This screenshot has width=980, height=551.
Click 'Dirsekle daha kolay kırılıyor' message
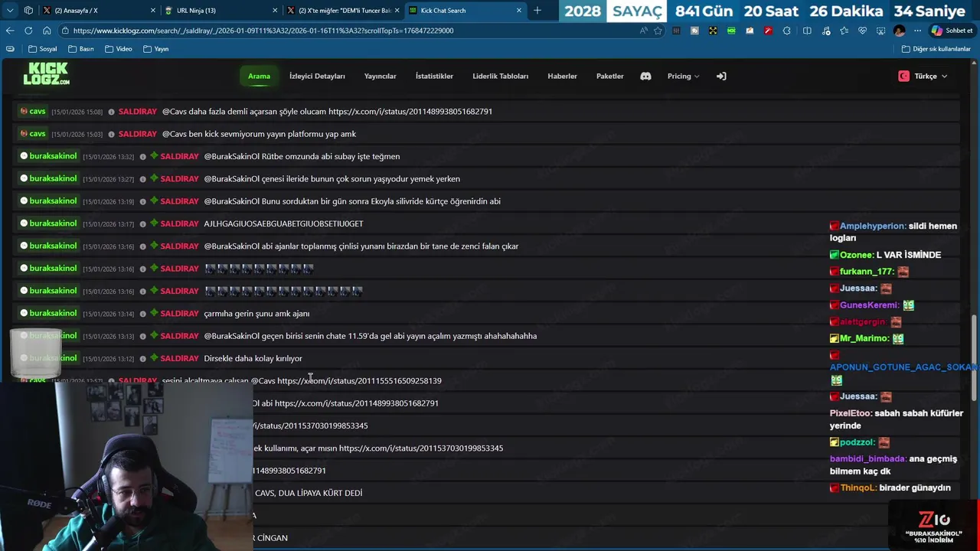click(253, 358)
